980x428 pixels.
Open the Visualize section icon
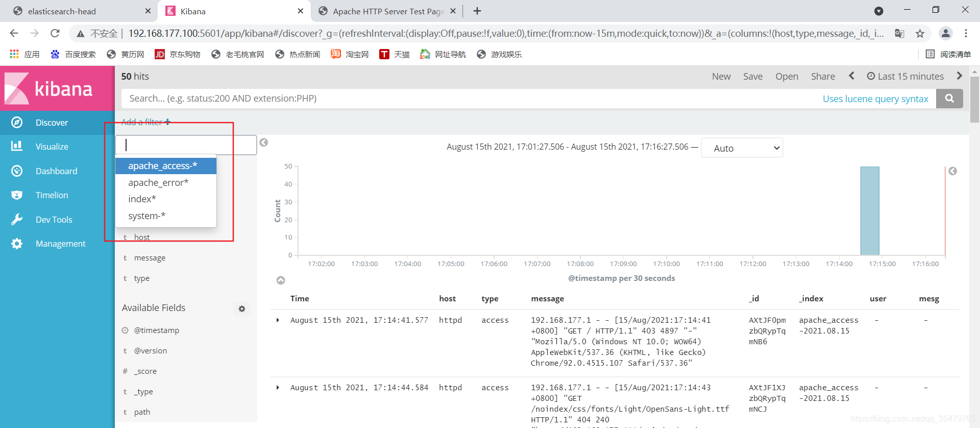point(17,146)
